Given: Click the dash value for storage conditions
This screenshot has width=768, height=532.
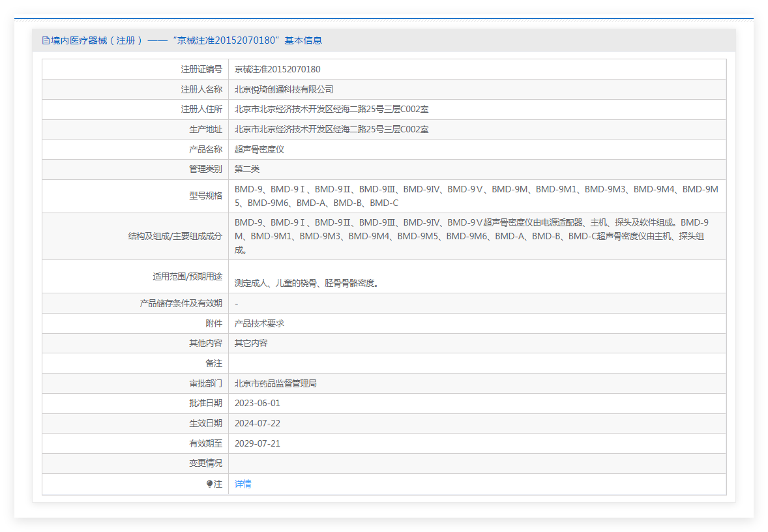Looking at the screenshot, I should (x=236, y=304).
